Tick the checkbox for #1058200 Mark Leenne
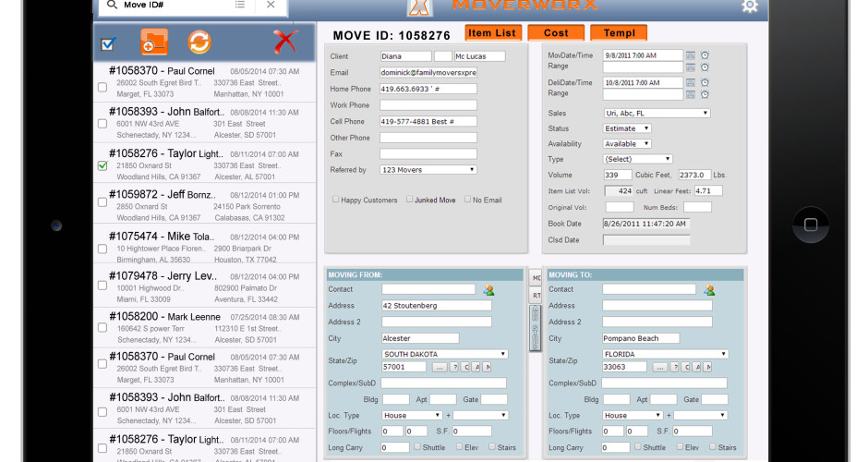 coord(102,327)
